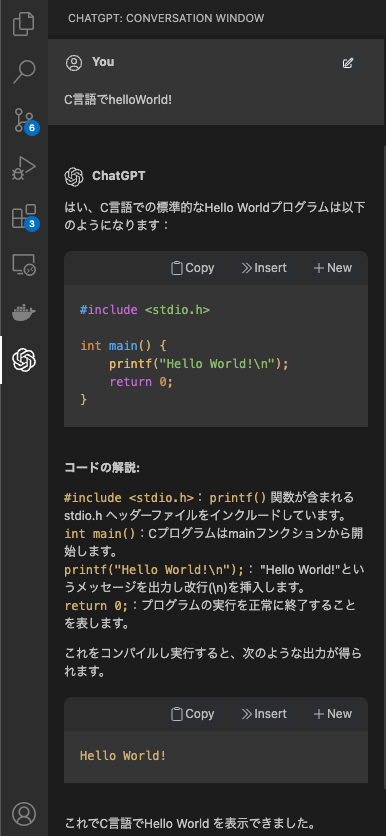
Task: Click the '#include <stdio.h>' code line
Action: coord(144,310)
